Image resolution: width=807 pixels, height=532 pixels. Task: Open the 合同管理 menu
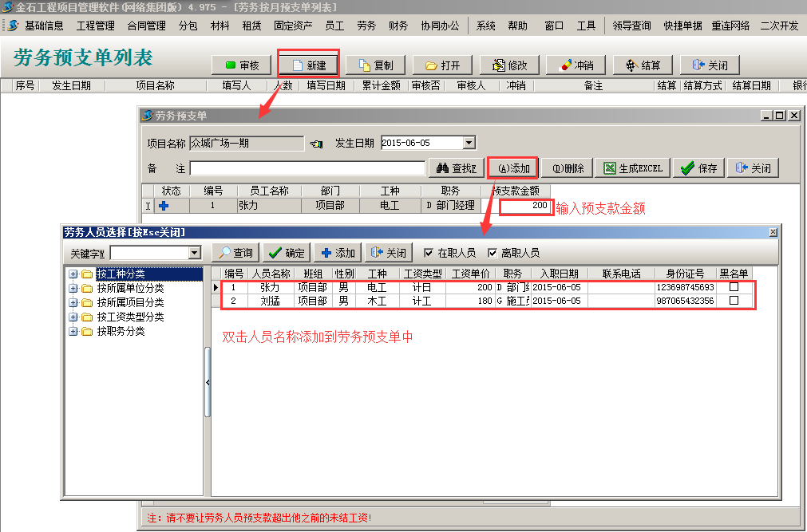[x=146, y=26]
